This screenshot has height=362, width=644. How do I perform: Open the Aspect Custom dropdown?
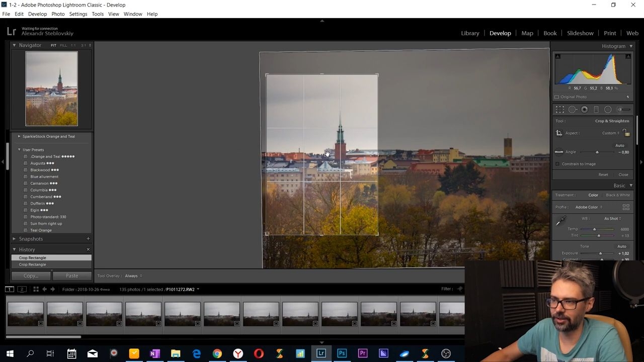(x=611, y=133)
